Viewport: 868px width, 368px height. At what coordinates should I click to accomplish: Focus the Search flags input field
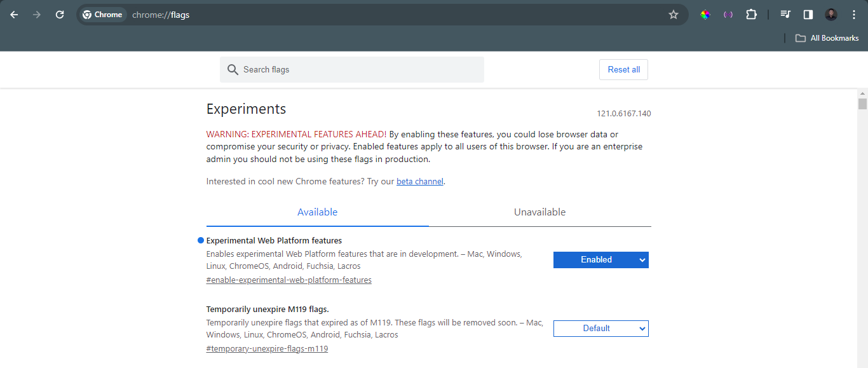pos(352,70)
